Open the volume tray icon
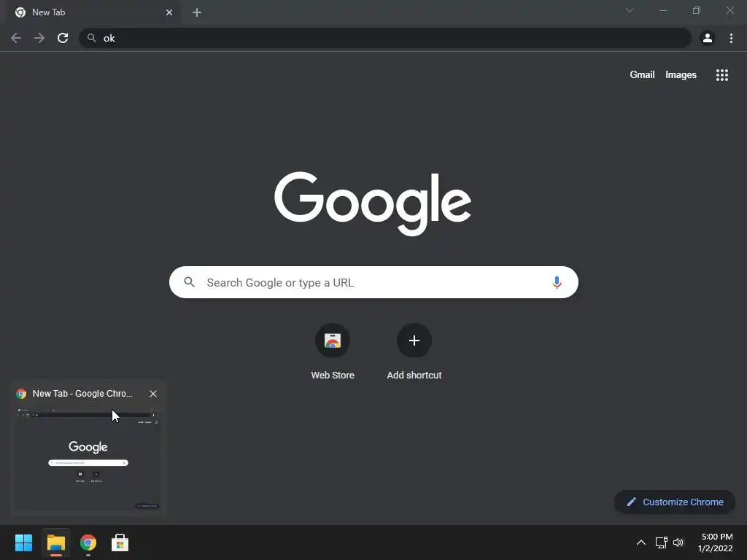Viewport: 747px width, 560px height. (678, 542)
